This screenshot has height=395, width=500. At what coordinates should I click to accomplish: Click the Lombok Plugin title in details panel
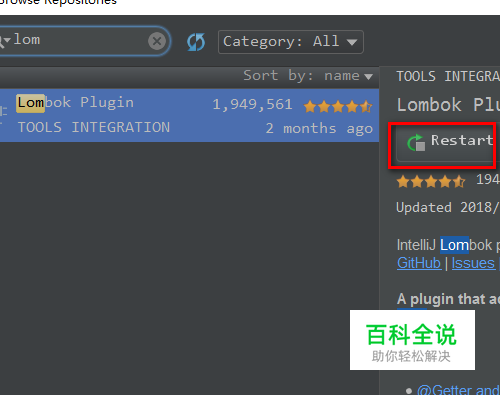[448, 105]
